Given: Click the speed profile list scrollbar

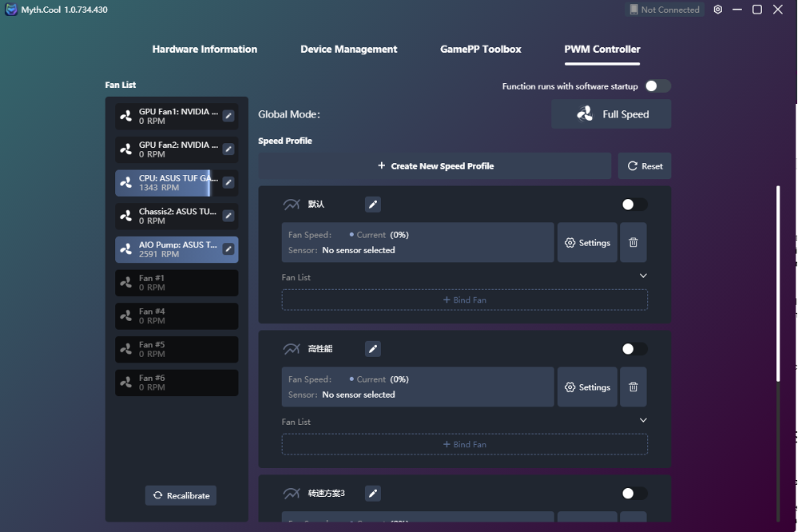Looking at the screenshot, I should [778, 284].
